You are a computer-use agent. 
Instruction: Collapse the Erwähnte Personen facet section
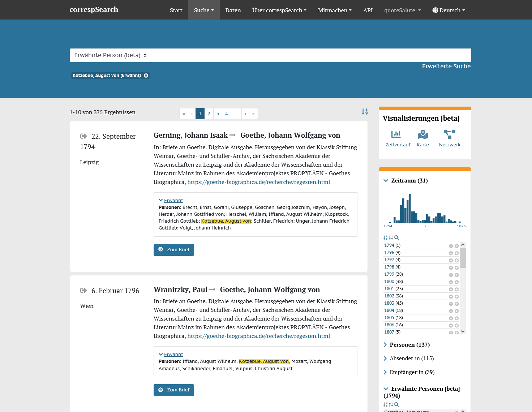(386, 389)
